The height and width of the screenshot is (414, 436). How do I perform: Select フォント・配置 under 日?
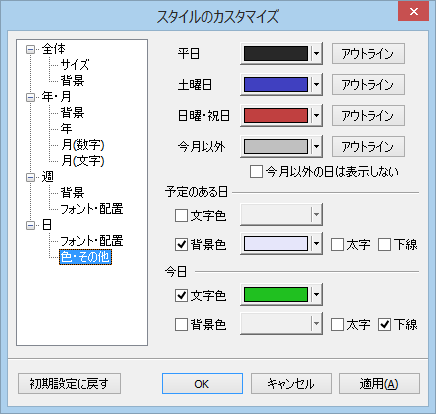tap(92, 241)
